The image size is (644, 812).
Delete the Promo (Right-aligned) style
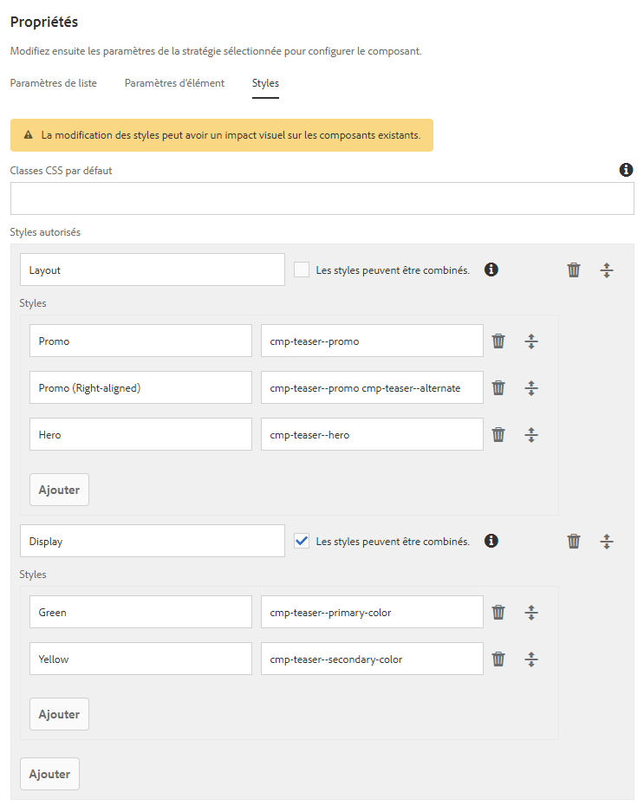(498, 388)
